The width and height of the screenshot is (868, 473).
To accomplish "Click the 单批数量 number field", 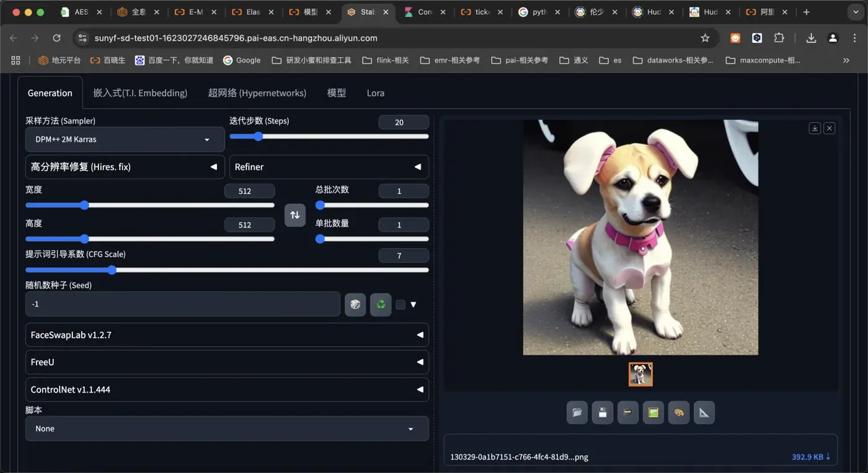I will click(x=404, y=225).
